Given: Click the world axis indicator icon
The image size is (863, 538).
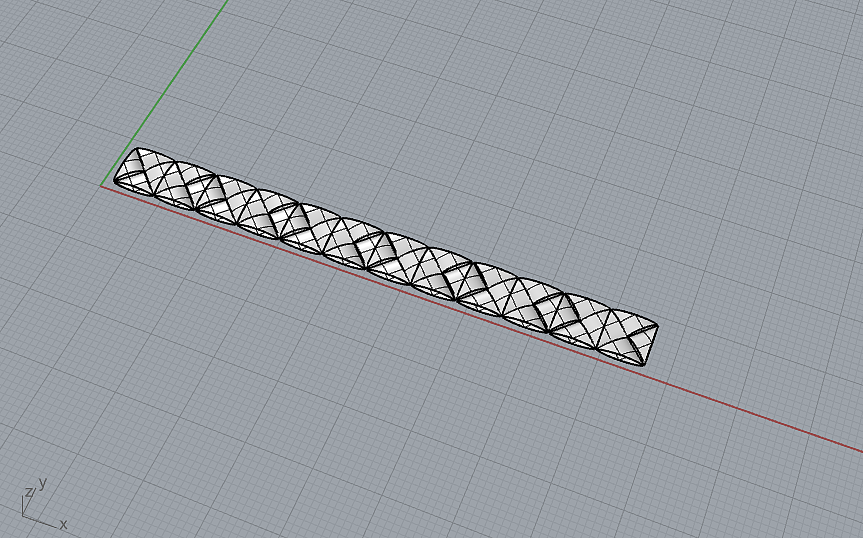Looking at the screenshot, I should pyautogui.click(x=44, y=504).
